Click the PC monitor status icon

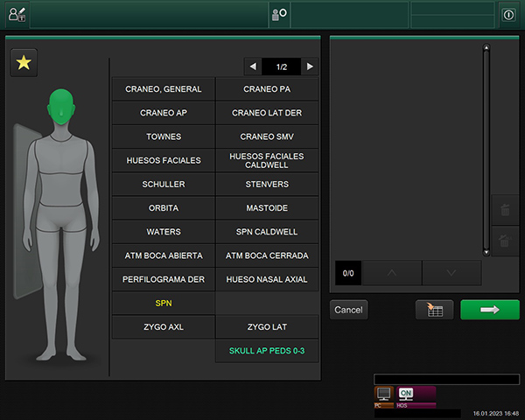coord(384,397)
